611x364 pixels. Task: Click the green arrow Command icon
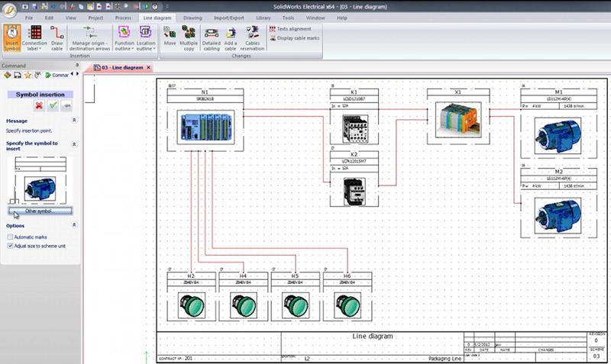click(48, 75)
